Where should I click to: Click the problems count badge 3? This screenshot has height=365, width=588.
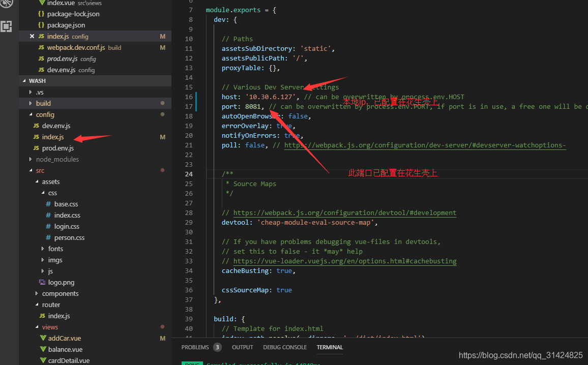tap(217, 347)
